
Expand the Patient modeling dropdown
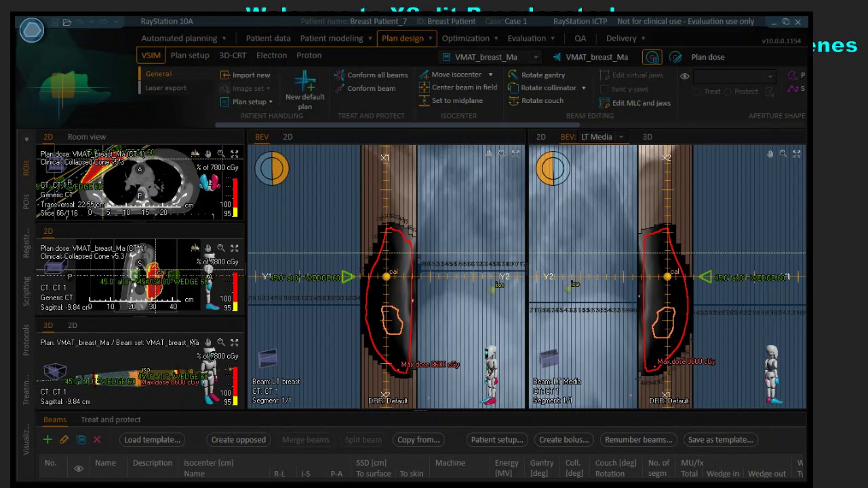click(x=370, y=39)
